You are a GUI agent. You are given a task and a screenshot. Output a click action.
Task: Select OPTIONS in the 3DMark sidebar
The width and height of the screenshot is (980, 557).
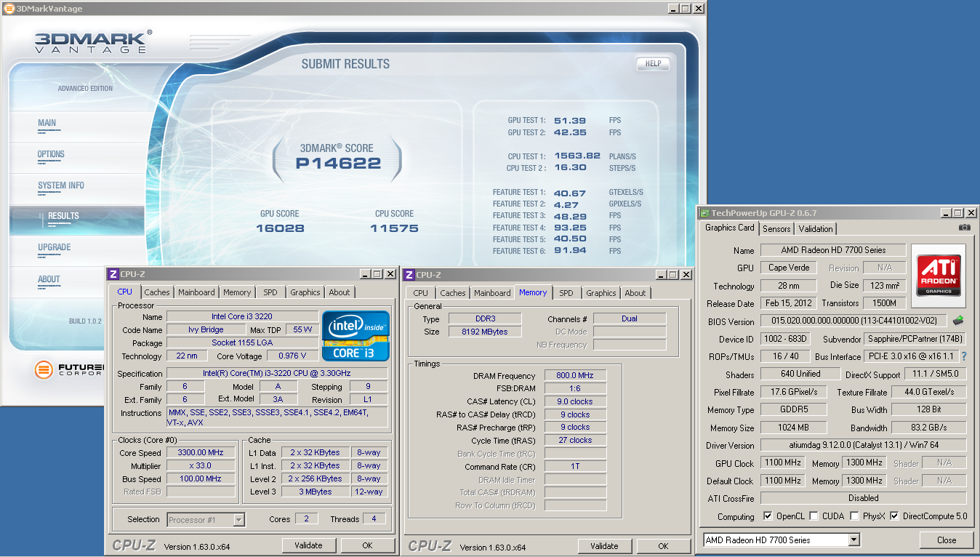(x=51, y=154)
